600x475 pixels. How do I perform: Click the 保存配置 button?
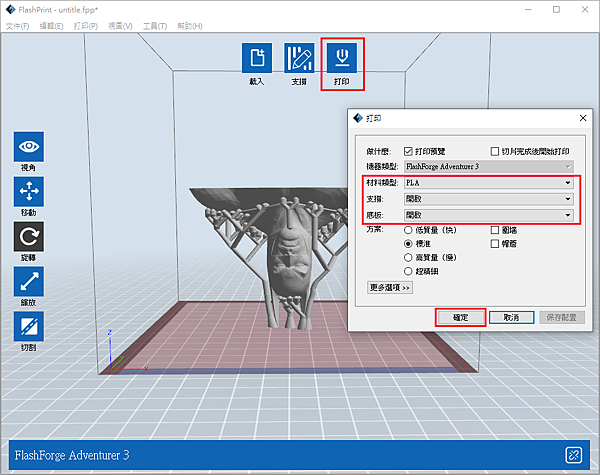[x=562, y=318]
